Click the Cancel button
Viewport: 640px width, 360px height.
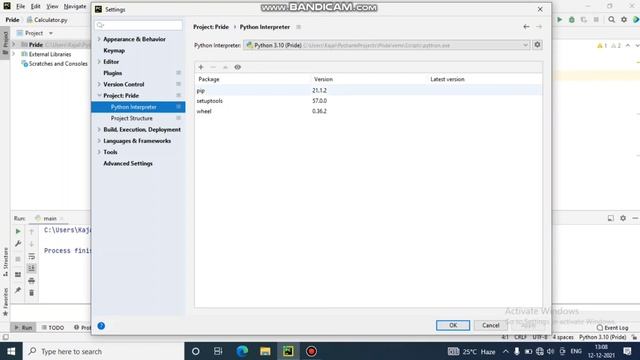[491, 325]
